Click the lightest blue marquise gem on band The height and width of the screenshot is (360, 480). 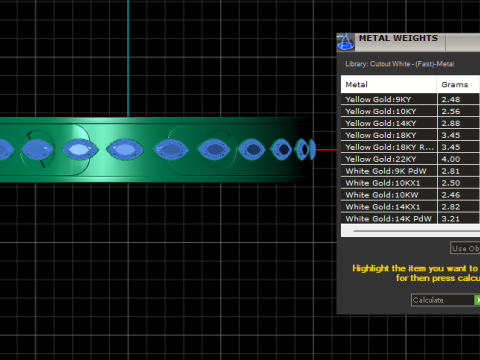click(x=80, y=150)
